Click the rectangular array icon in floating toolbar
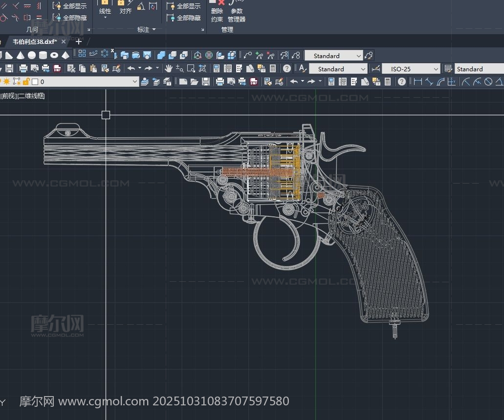The height and width of the screenshot is (420, 504). pos(82,53)
